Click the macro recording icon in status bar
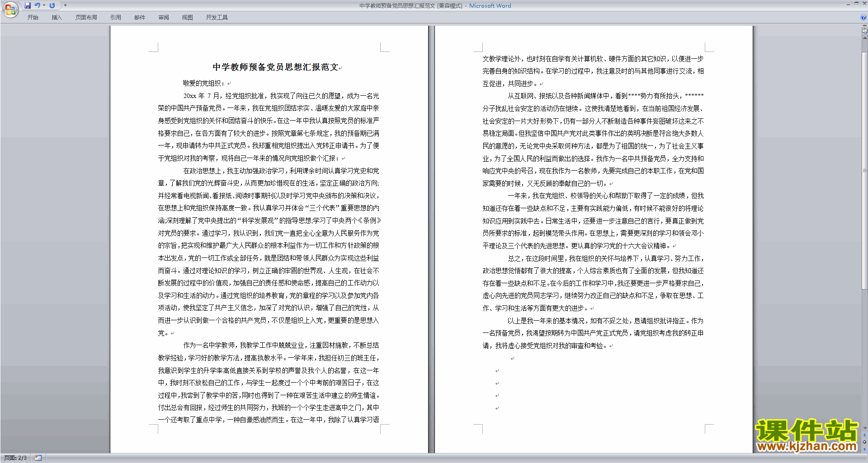The height and width of the screenshot is (463, 868). coord(38,458)
